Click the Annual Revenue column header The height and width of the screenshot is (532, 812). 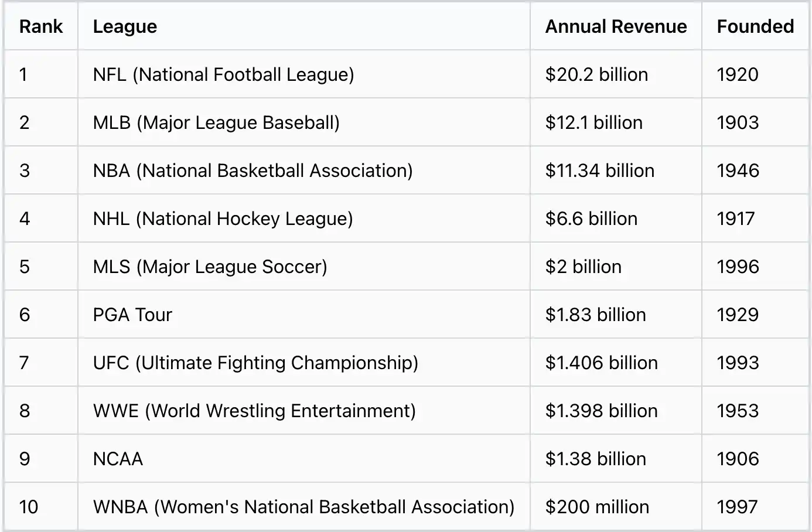click(x=616, y=27)
